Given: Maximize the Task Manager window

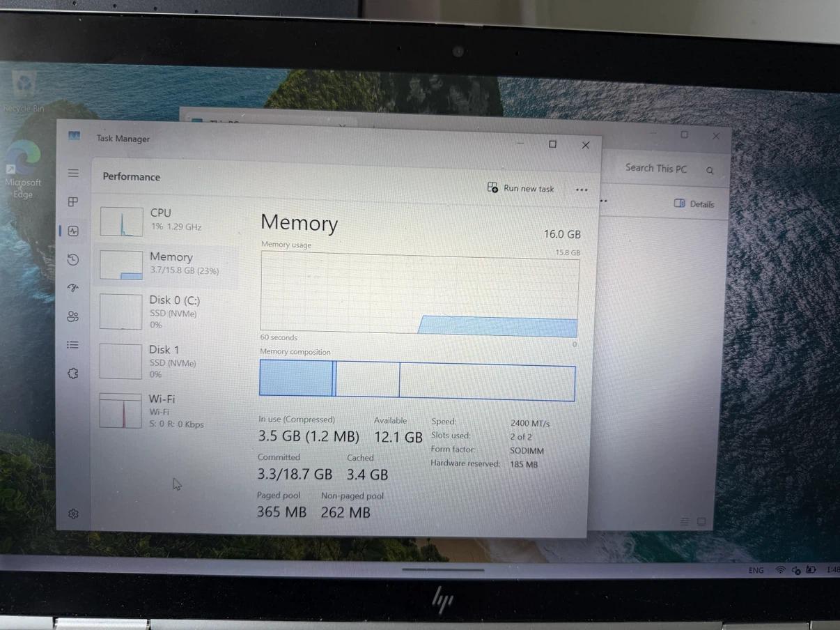Looking at the screenshot, I should tap(552, 144).
